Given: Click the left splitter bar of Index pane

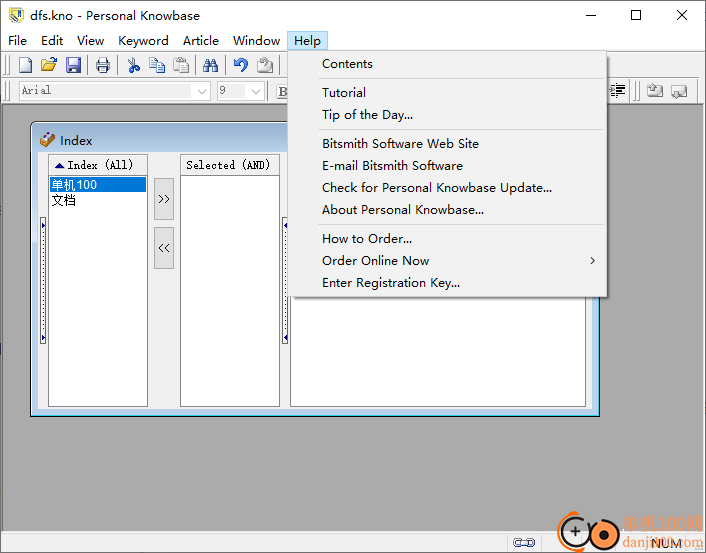Looking at the screenshot, I should 43,280.
